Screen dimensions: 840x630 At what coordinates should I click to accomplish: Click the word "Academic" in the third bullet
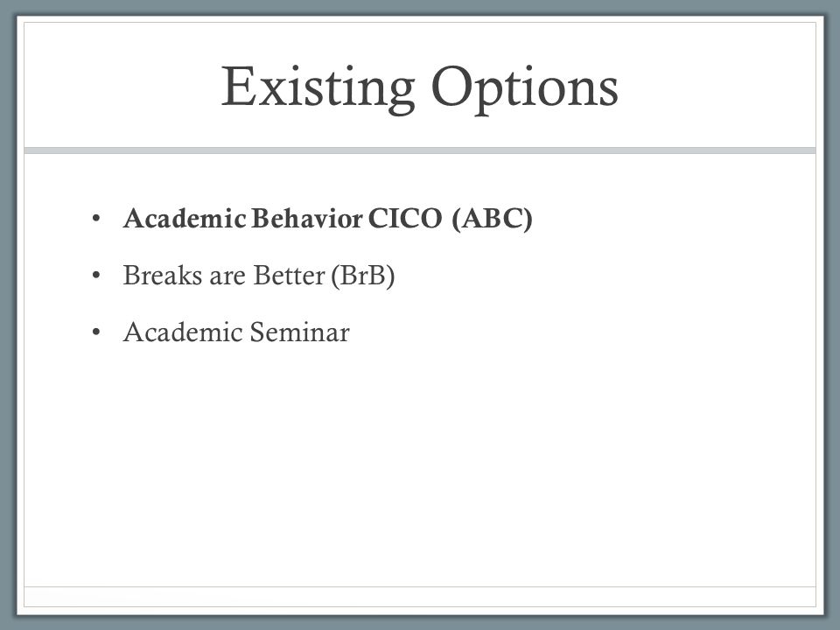184,332
